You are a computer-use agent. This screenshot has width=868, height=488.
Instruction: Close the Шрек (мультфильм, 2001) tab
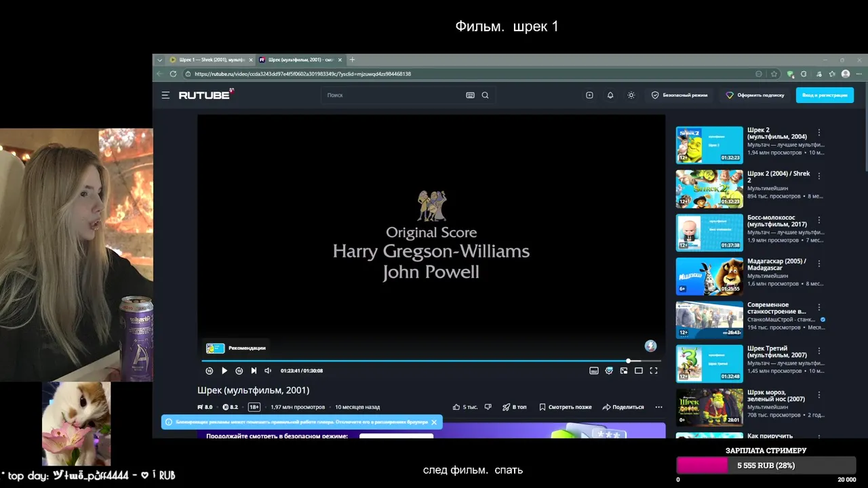click(340, 60)
